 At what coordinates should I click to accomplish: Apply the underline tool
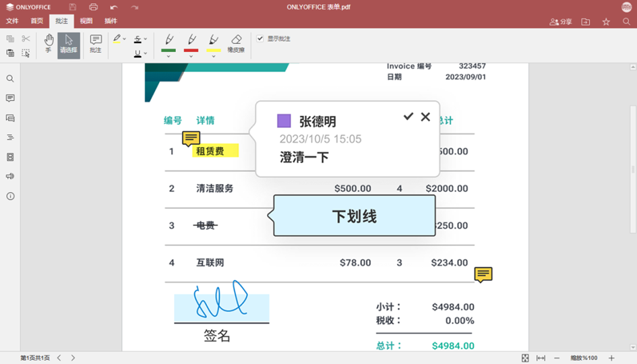[x=138, y=54]
